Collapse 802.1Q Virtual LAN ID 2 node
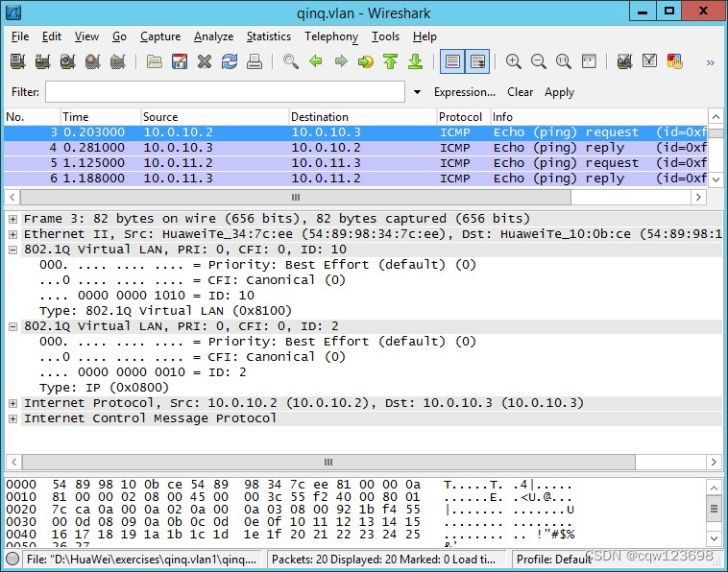728x572 pixels. coord(13,326)
